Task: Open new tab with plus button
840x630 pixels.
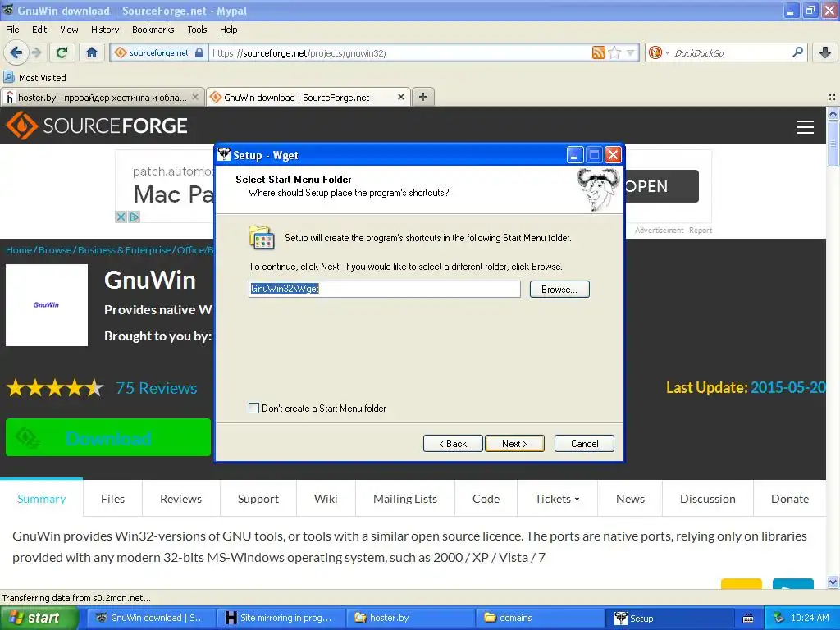Action: click(x=423, y=97)
